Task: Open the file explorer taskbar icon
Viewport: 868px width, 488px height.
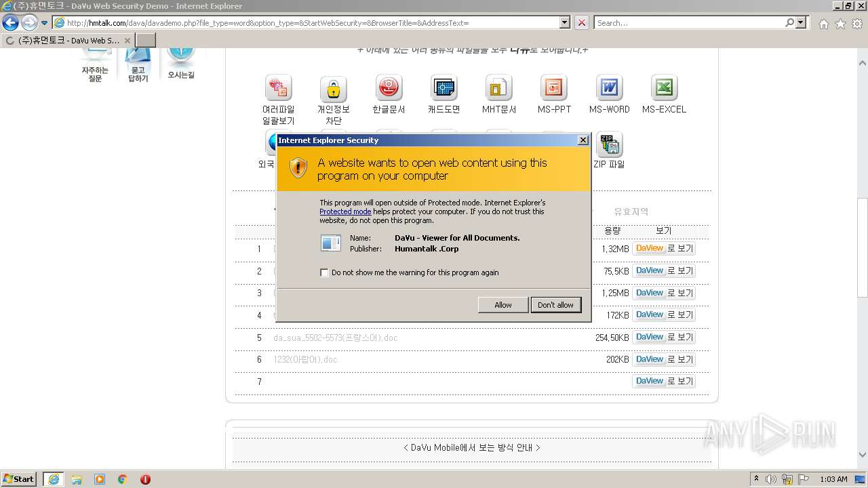Action: click(x=77, y=479)
